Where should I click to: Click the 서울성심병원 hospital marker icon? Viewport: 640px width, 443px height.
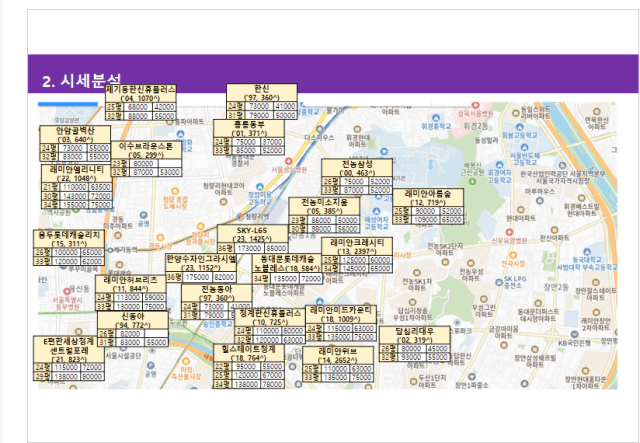tap(289, 161)
